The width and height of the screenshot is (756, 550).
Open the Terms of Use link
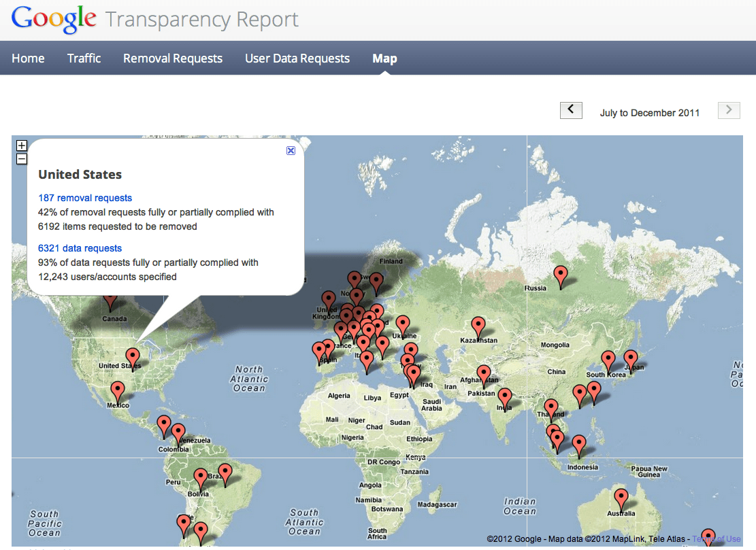pyautogui.click(x=716, y=539)
